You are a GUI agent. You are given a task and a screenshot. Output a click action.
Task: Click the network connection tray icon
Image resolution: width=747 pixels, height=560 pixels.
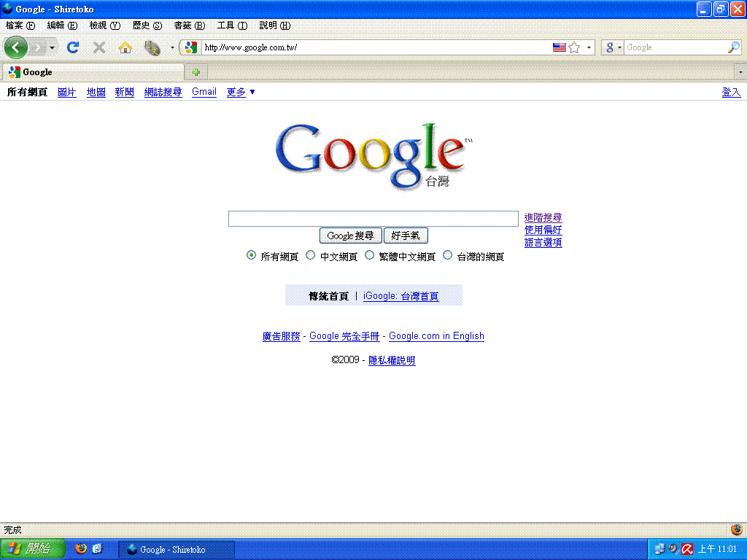tap(659, 549)
